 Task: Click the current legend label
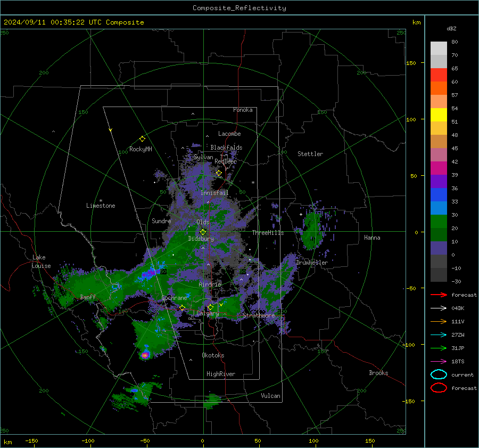pyautogui.click(x=462, y=374)
